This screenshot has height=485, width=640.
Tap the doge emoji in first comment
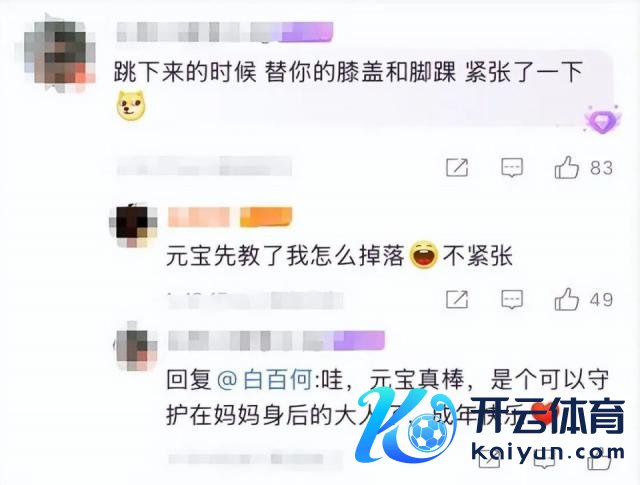pos(131,106)
